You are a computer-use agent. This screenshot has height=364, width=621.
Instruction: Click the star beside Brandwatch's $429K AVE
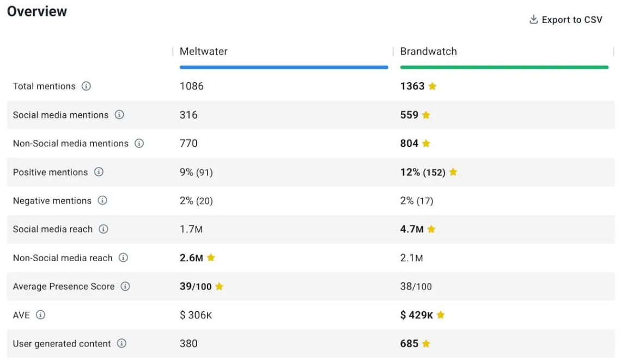tap(440, 314)
